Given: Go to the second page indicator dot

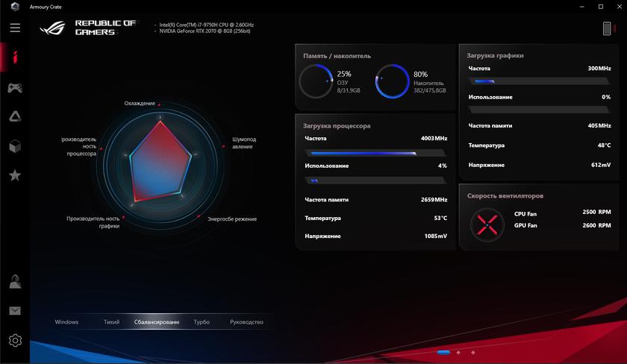Looking at the screenshot, I should tap(459, 352).
